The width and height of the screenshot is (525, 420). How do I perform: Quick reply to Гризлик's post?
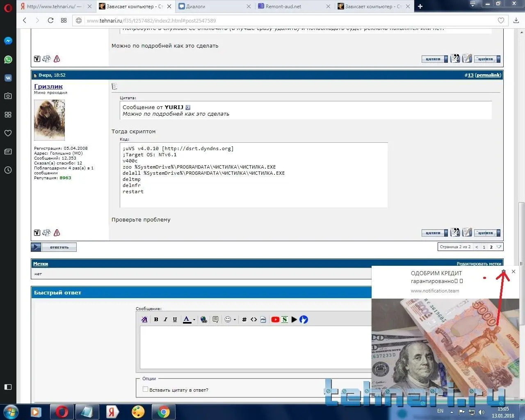tap(467, 233)
